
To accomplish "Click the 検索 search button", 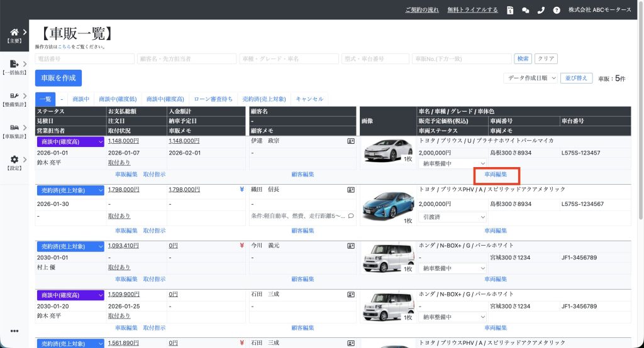I will coord(523,58).
